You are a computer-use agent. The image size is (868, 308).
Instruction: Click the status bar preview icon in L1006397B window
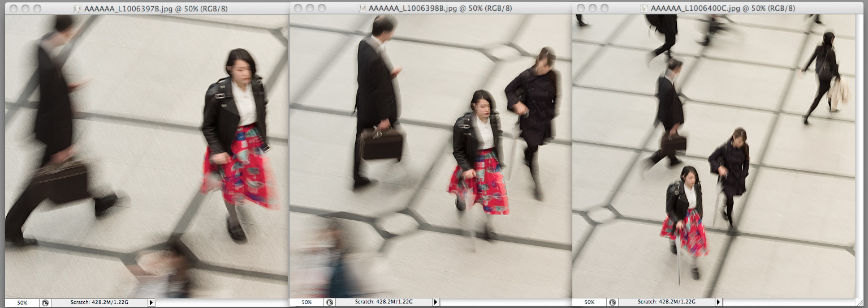pos(45,303)
